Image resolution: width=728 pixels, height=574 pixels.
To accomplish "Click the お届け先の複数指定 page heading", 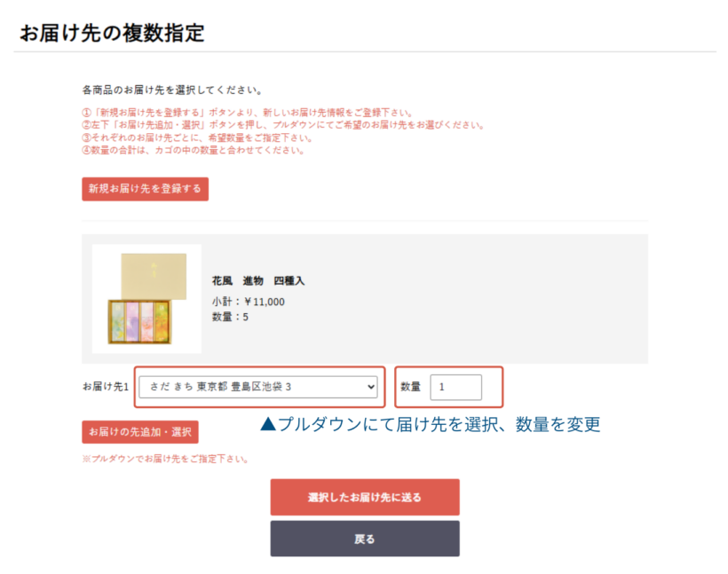I will (112, 34).
